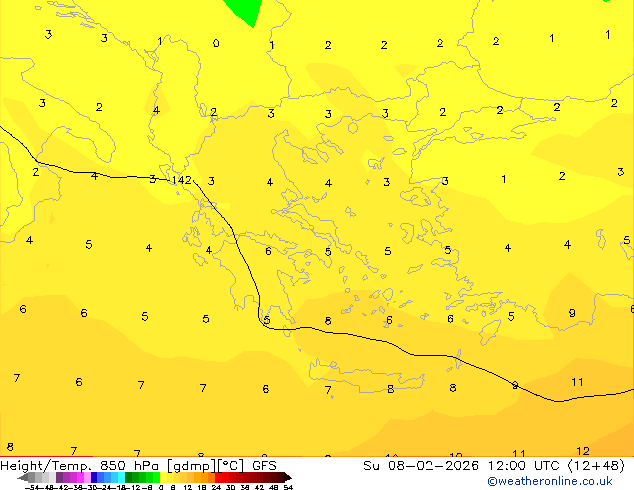Pick the dark blue swatch in the legend
The height and width of the screenshot is (490, 634).
pos(94,477)
